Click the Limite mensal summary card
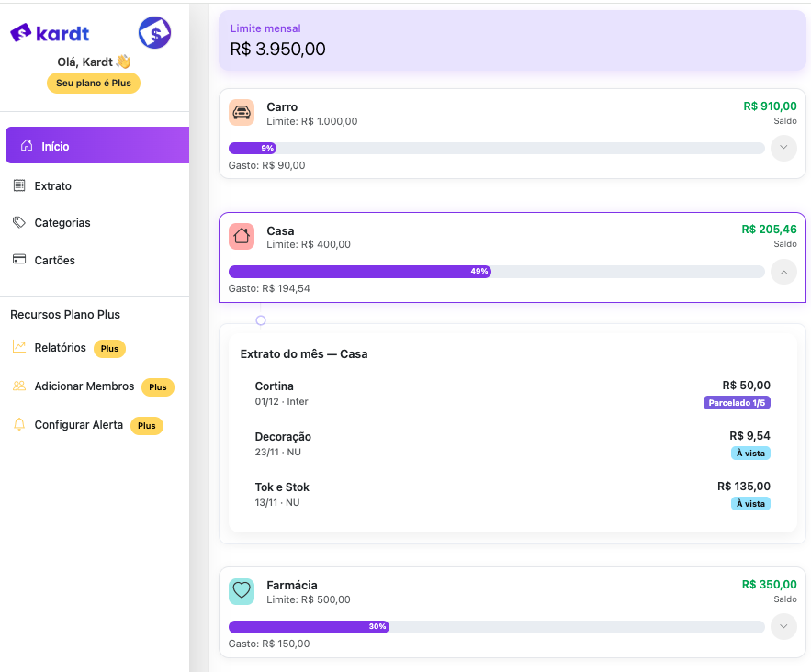This screenshot has height=672, width=811. point(512,40)
